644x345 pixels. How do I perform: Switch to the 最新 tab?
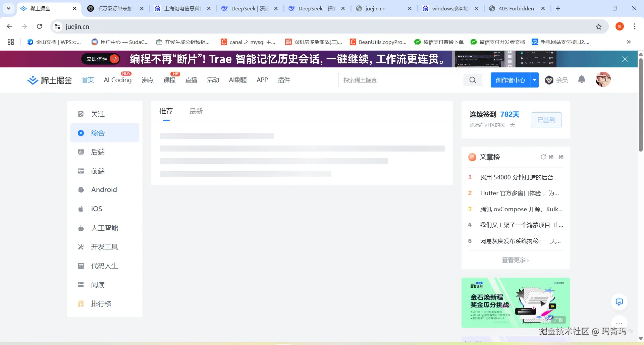196,111
